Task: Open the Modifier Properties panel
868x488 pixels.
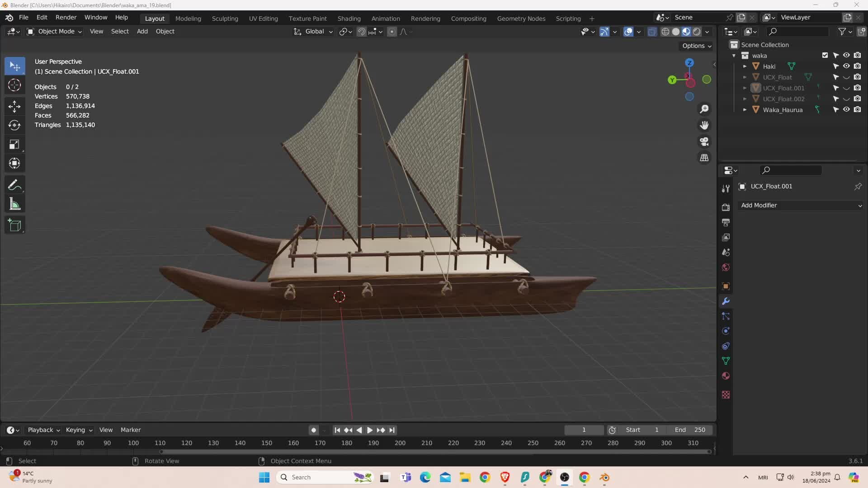Action: 726,301
